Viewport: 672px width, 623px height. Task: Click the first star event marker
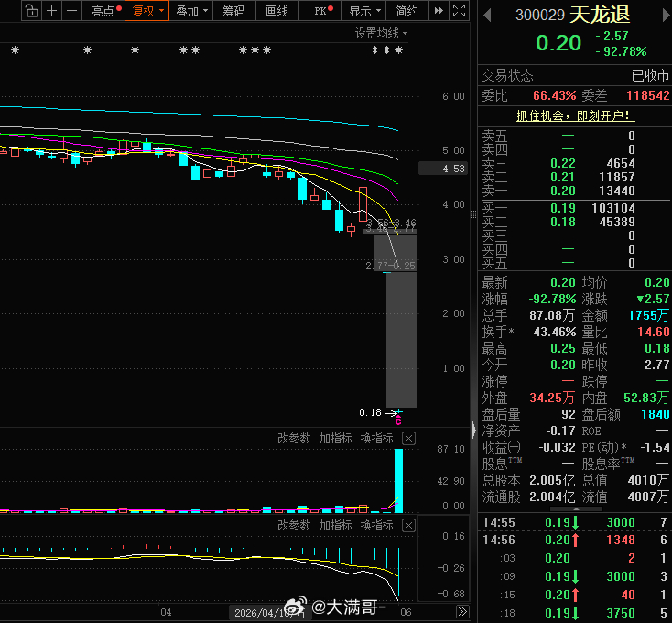pos(15,50)
